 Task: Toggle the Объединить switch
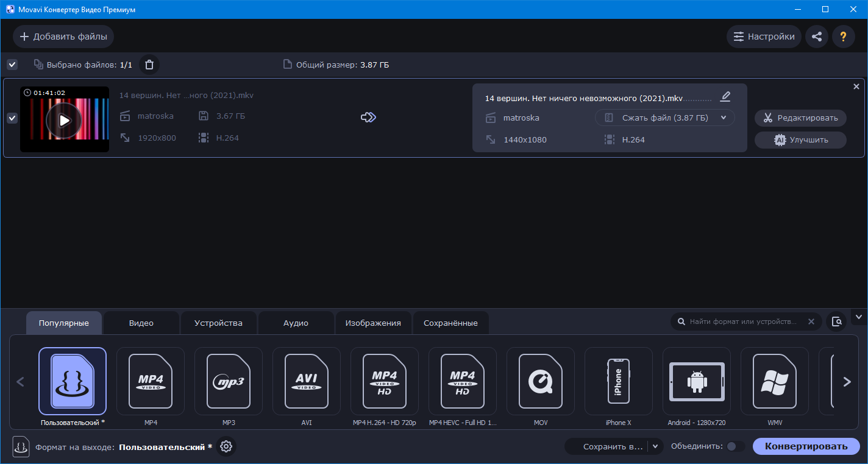pos(736,446)
